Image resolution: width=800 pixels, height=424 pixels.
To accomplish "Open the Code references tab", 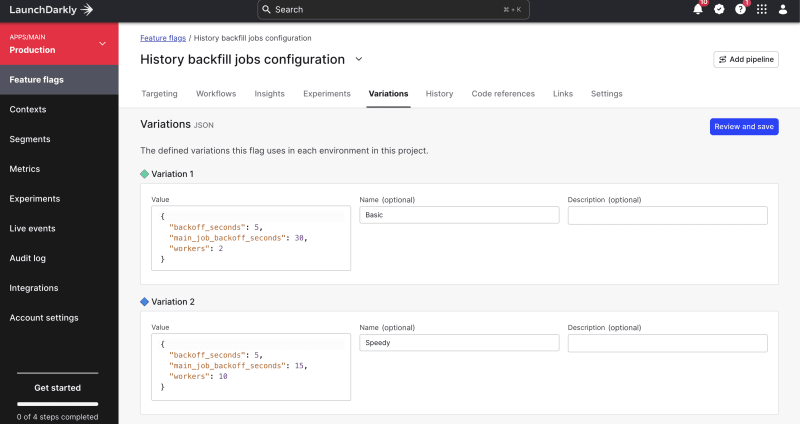I will click(503, 94).
